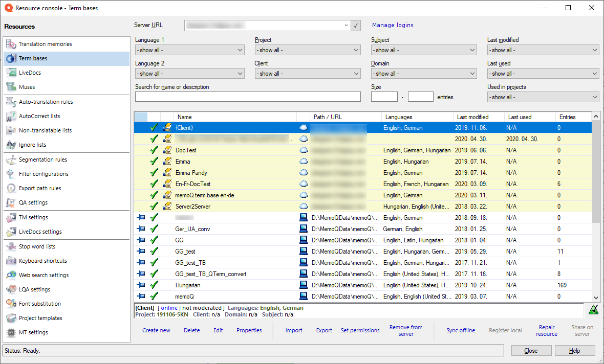This screenshot has height=364, width=604.
Task: Select the QA settings icon
Action: pyautogui.click(x=11, y=202)
